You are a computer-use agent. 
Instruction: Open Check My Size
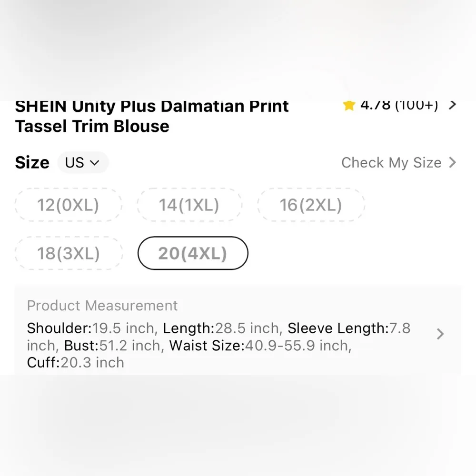click(390, 163)
